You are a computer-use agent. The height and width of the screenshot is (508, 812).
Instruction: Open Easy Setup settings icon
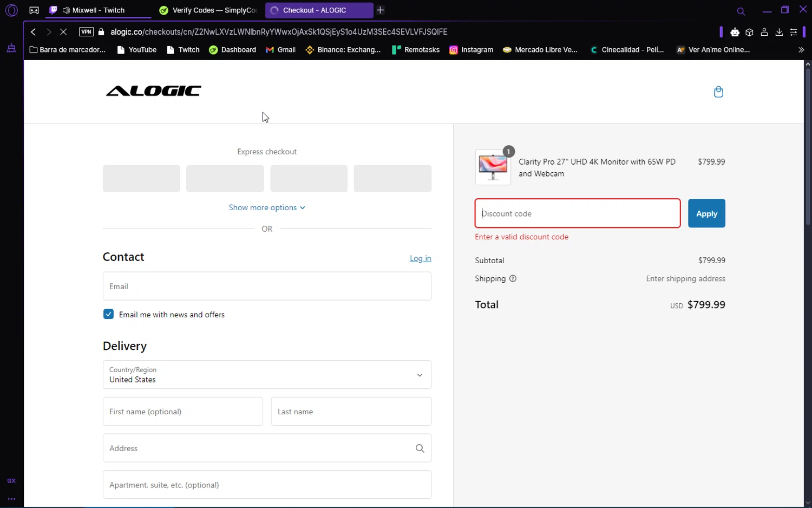pyautogui.click(x=794, y=32)
